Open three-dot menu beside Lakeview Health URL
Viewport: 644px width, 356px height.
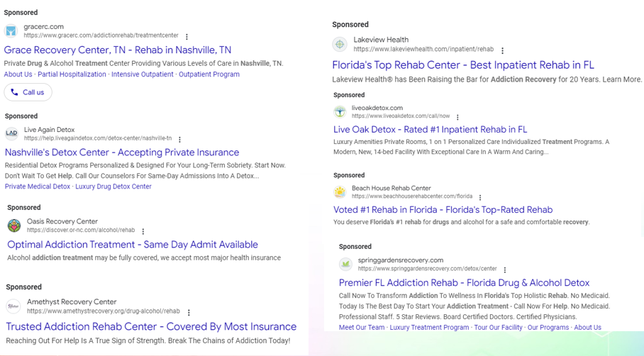pyautogui.click(x=502, y=50)
